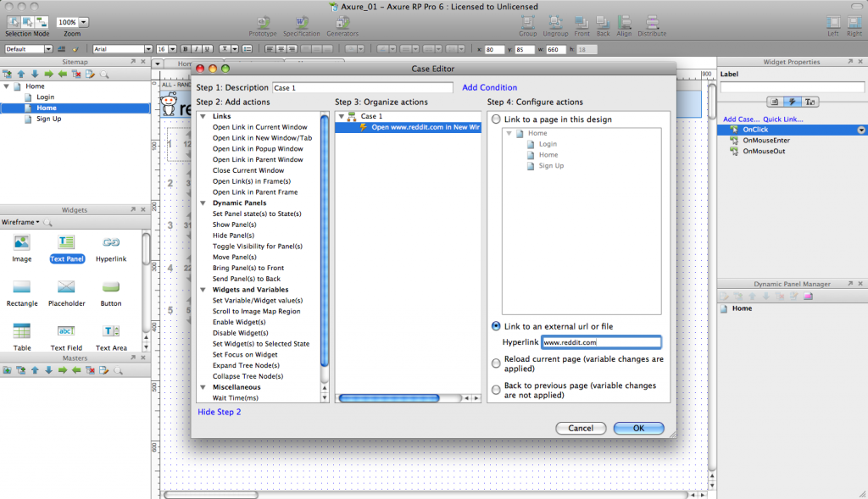The image size is (868, 499).
Task: Select the Table widget icon
Action: coord(21,330)
